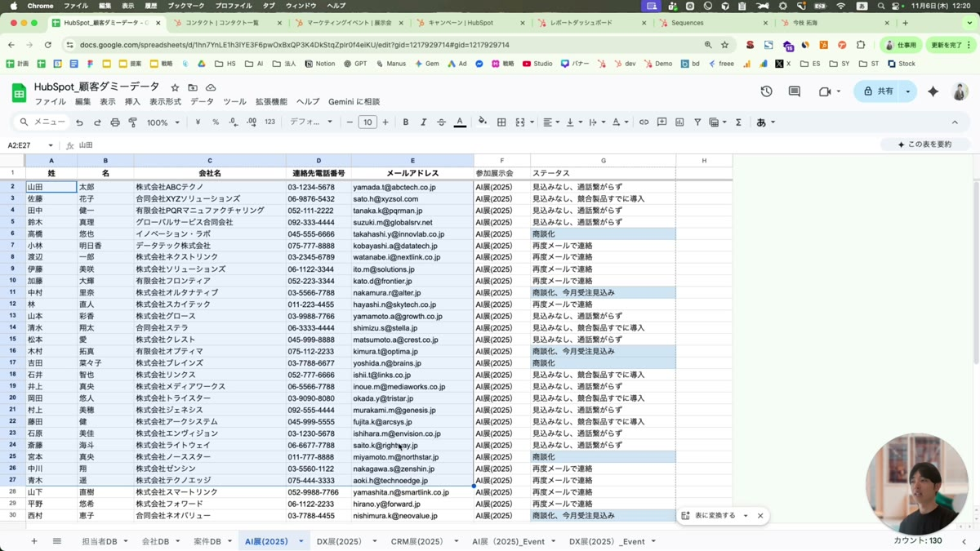
Task: Open the AI展(2025) sheet tab arrow
Action: 301,541
